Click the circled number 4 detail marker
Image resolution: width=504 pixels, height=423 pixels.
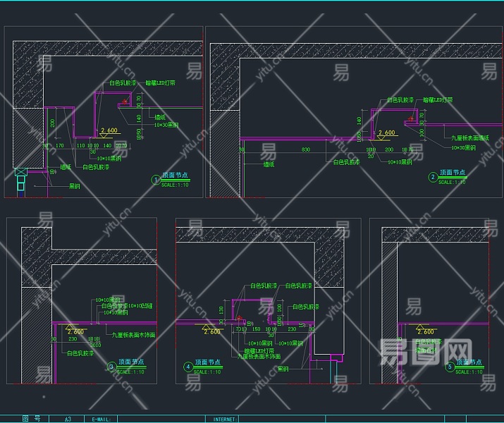[188, 367]
